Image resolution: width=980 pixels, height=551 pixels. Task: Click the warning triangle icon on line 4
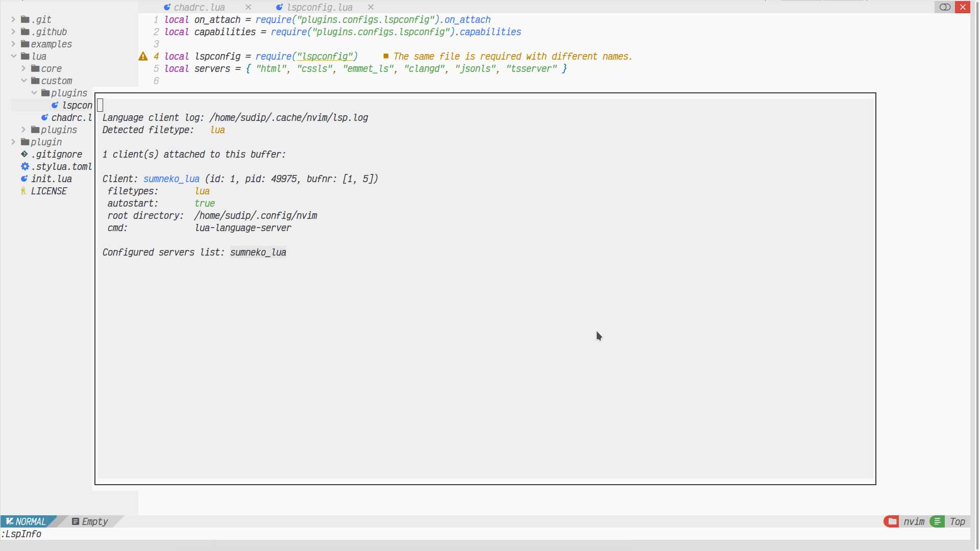point(143,56)
